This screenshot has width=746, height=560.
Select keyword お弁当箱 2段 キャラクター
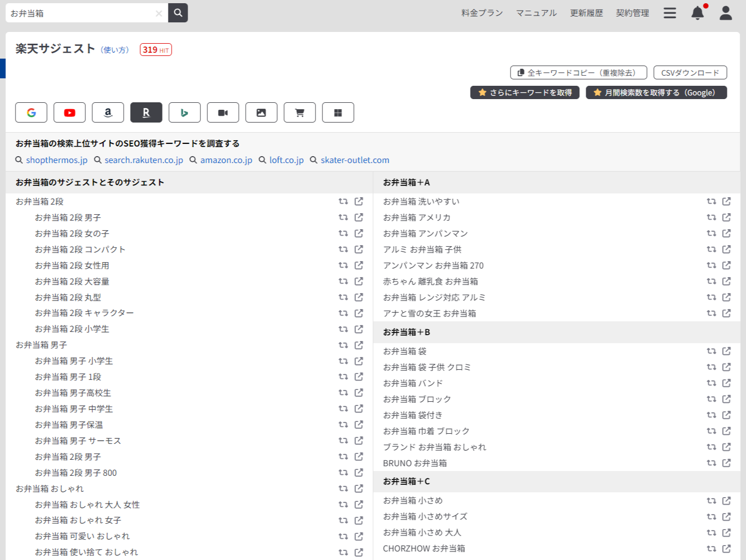tap(84, 313)
